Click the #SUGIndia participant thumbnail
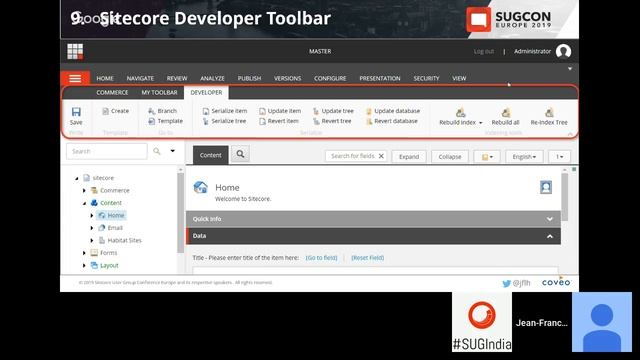This screenshot has height=360, width=640. (482, 322)
